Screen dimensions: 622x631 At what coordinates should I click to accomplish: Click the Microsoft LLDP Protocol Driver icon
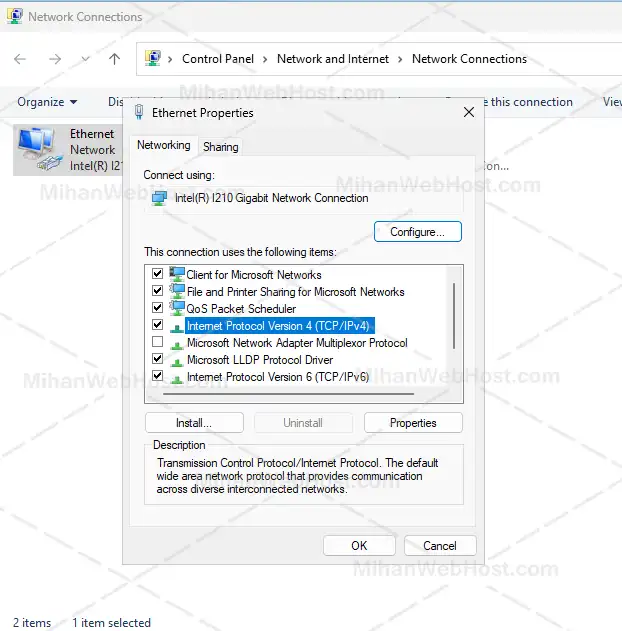pyautogui.click(x=177, y=360)
